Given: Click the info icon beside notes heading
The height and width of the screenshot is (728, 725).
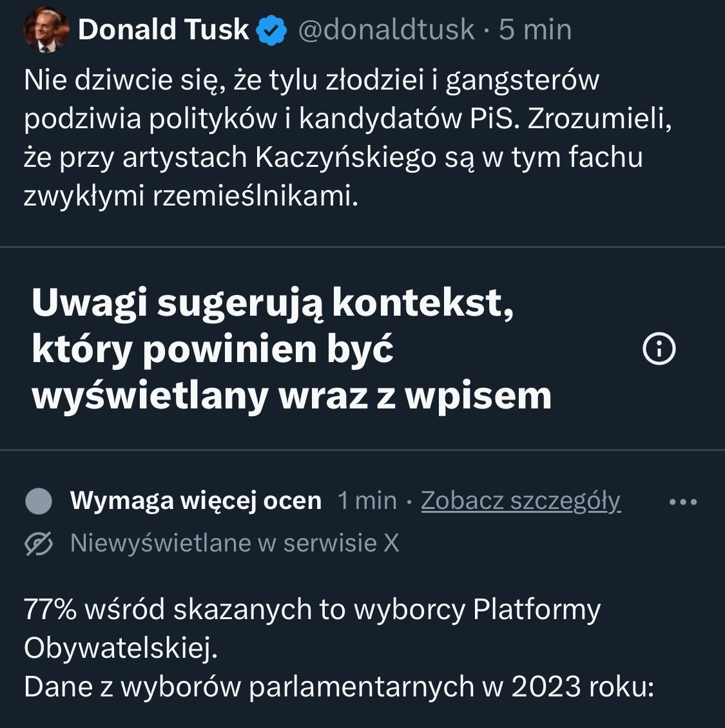Looking at the screenshot, I should coord(659,350).
